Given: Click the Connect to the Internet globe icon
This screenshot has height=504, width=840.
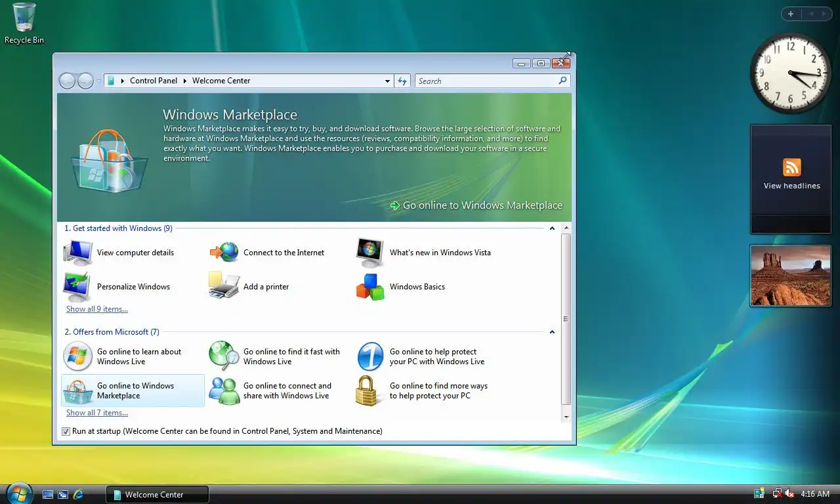Looking at the screenshot, I should click(x=224, y=252).
